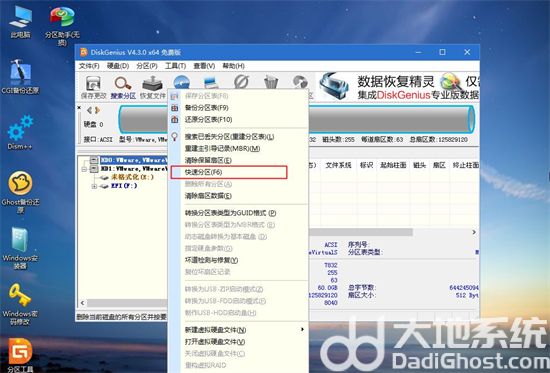The height and width of the screenshot is (373, 550).
Task: Click the 60.0GB capacity value
Action: [327, 288]
